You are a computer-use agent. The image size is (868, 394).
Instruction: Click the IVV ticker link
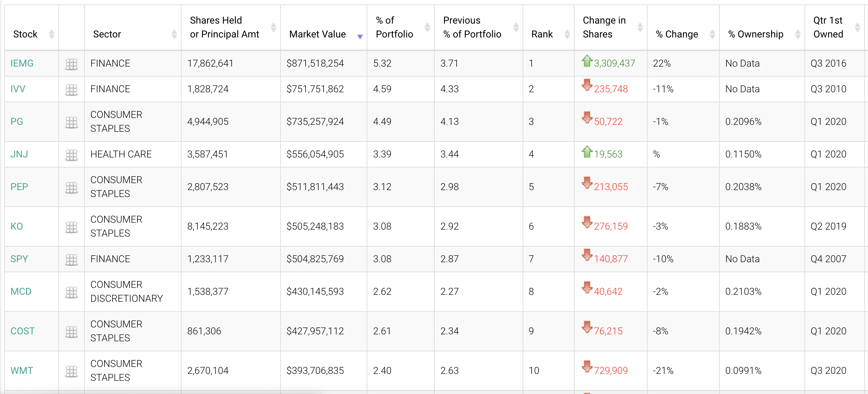coord(18,89)
